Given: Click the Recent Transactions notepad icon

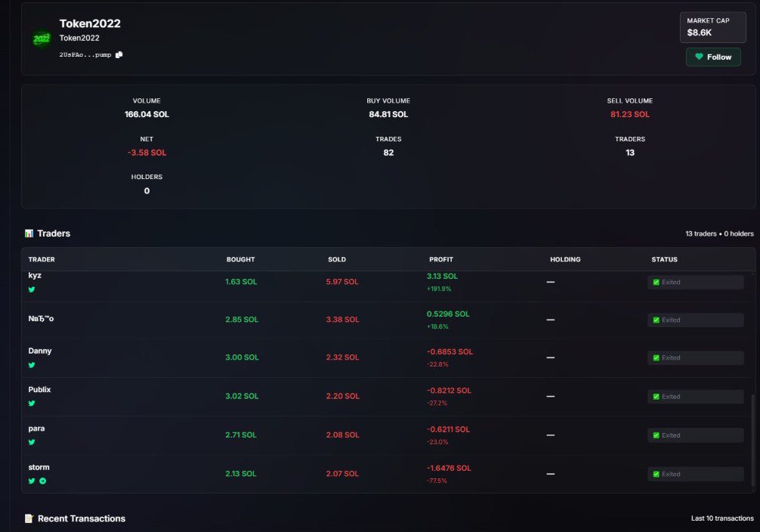Looking at the screenshot, I should pyautogui.click(x=29, y=518).
